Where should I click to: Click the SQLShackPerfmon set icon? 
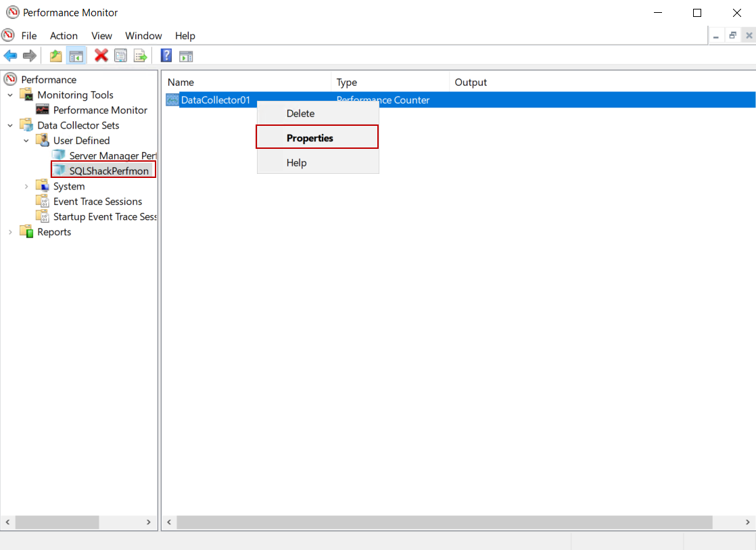(x=59, y=170)
